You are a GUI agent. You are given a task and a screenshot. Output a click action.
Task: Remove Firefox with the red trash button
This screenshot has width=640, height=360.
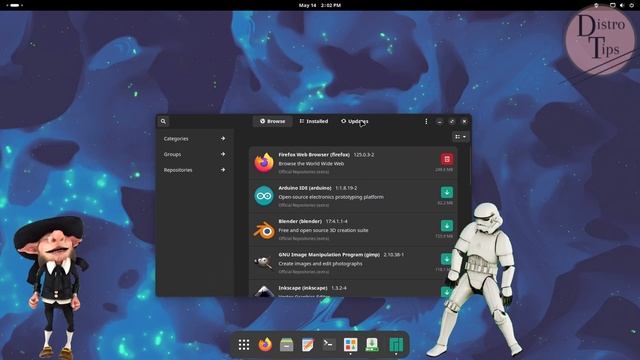(447, 159)
